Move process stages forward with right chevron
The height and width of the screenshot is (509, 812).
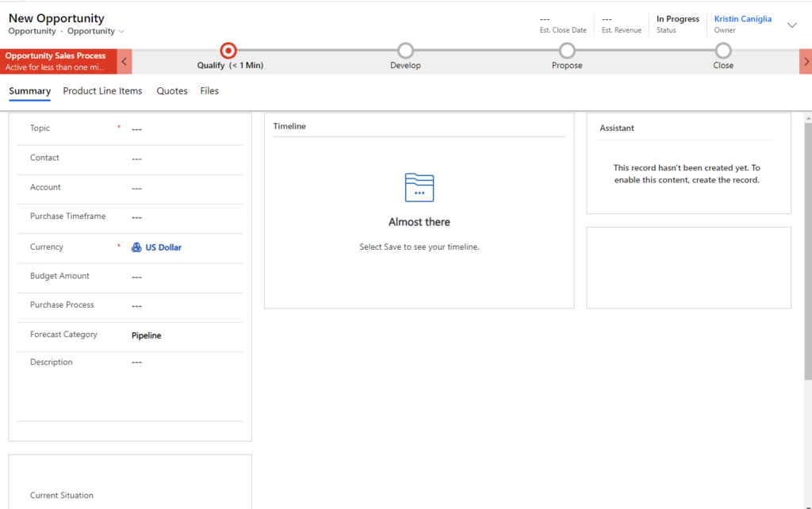(806, 62)
